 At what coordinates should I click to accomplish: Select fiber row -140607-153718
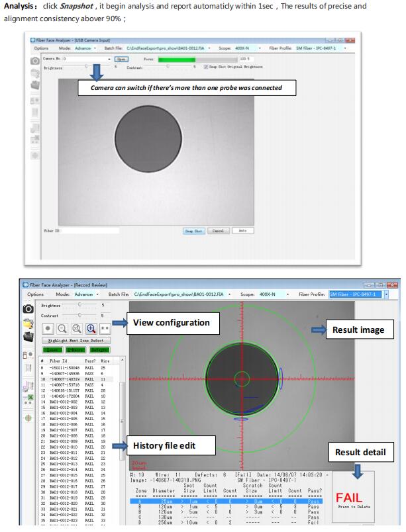[x=76, y=385]
